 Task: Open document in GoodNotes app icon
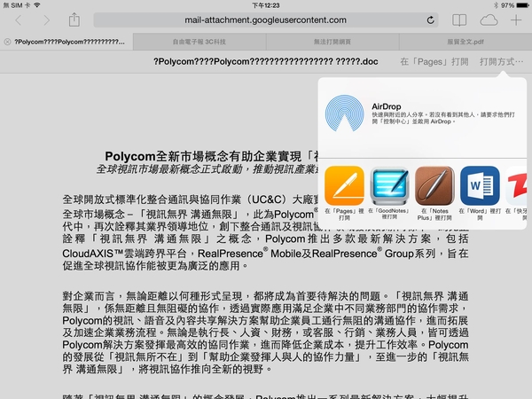pyautogui.click(x=389, y=185)
